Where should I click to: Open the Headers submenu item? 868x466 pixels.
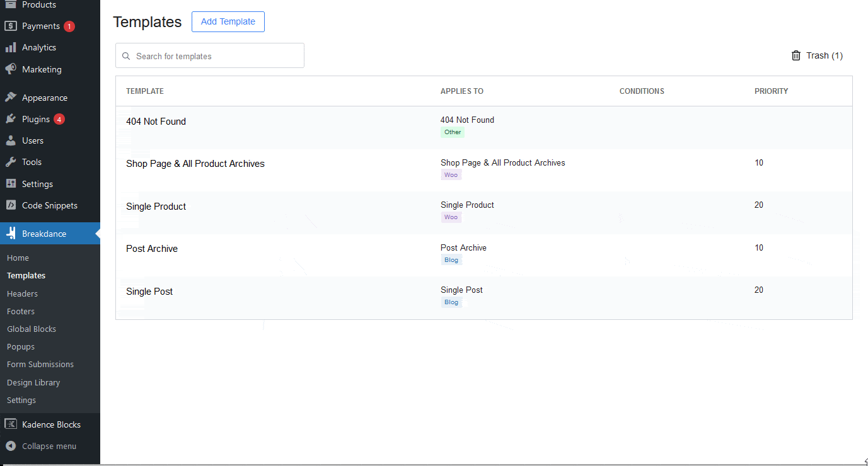click(x=22, y=293)
